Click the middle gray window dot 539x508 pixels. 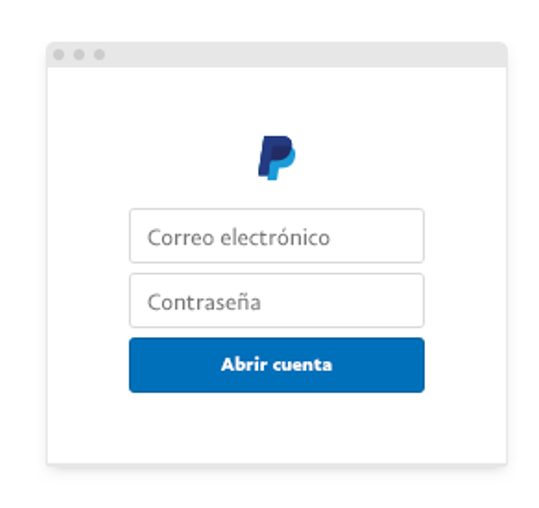pyautogui.click(x=79, y=54)
